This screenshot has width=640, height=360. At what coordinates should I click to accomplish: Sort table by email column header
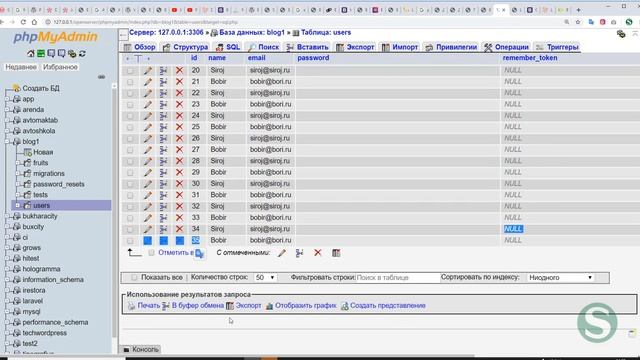256,58
